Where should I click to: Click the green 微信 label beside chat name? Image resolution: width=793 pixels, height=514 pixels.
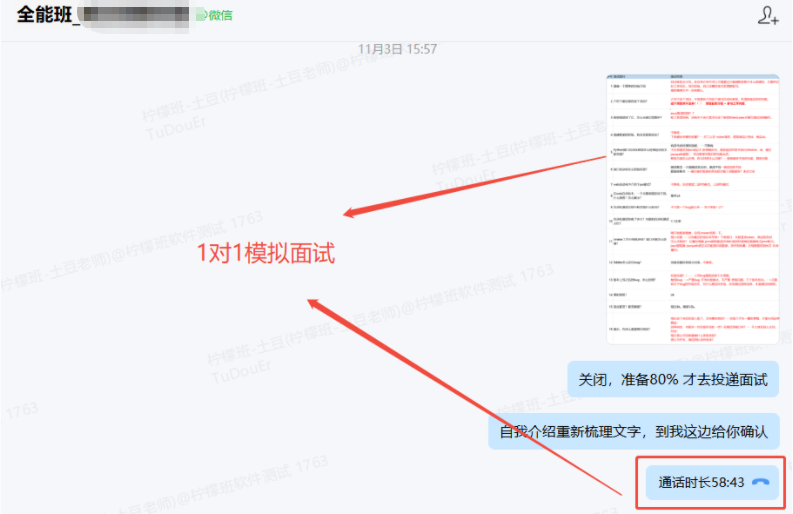coord(219,15)
